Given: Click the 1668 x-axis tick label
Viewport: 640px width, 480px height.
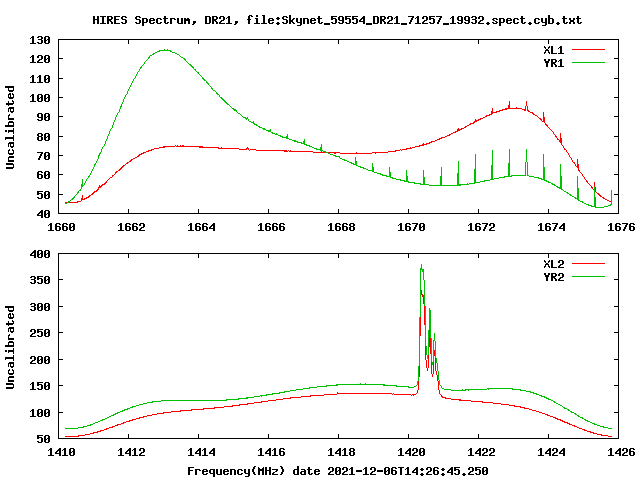Looking at the screenshot, I should coord(341,227).
